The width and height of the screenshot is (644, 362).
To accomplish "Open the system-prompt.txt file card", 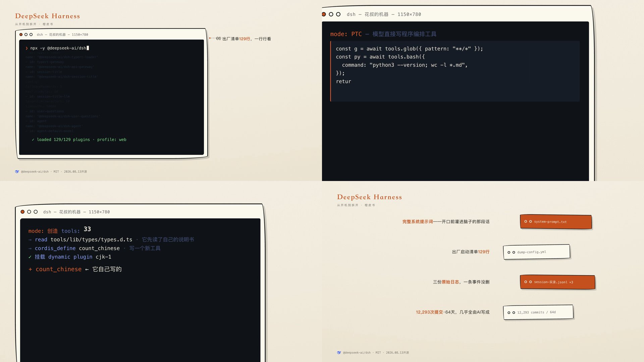I will coord(556,222).
